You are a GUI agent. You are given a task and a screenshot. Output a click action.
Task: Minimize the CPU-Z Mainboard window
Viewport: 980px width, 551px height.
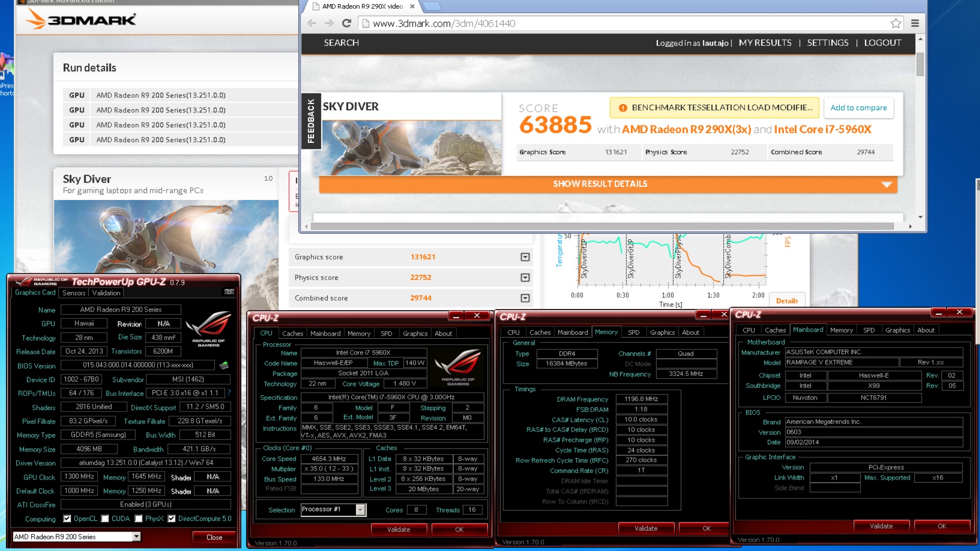click(939, 313)
